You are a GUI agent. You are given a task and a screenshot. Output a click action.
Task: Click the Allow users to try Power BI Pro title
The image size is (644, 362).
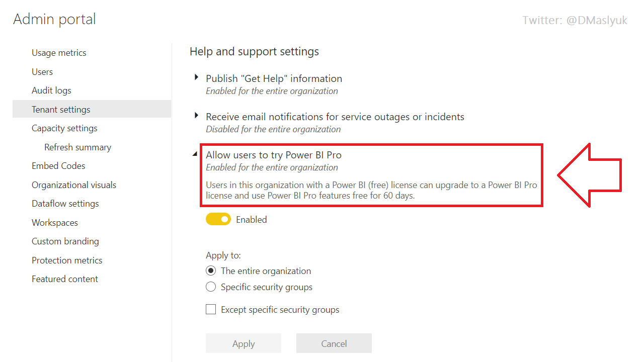274,155
